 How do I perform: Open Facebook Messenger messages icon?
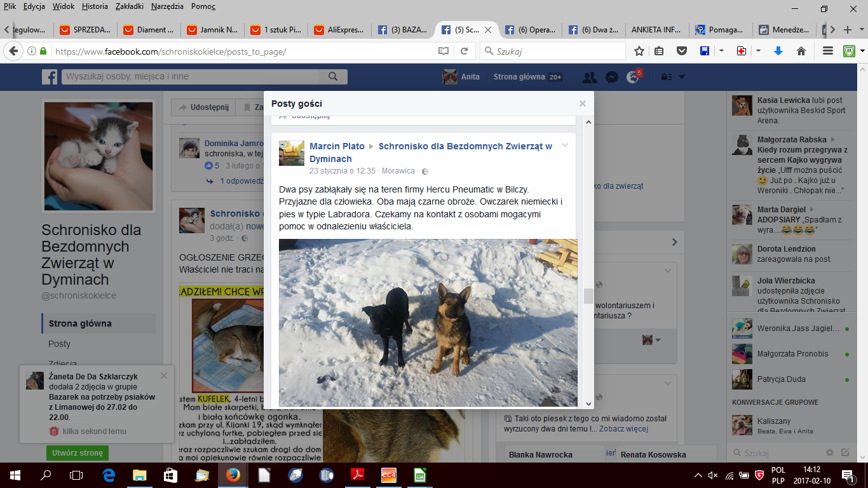(x=612, y=77)
